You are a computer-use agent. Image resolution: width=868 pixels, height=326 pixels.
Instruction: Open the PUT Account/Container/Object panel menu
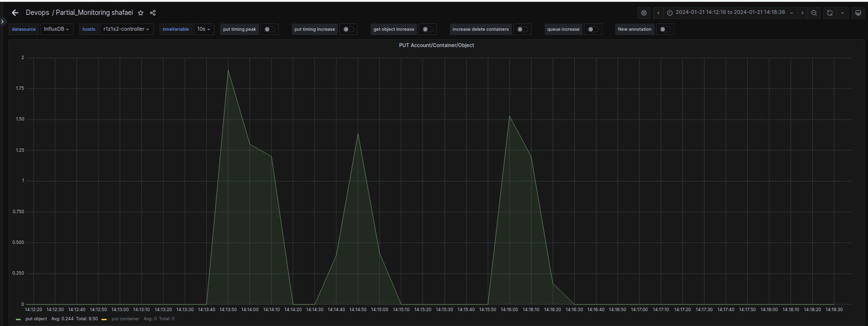(x=436, y=45)
